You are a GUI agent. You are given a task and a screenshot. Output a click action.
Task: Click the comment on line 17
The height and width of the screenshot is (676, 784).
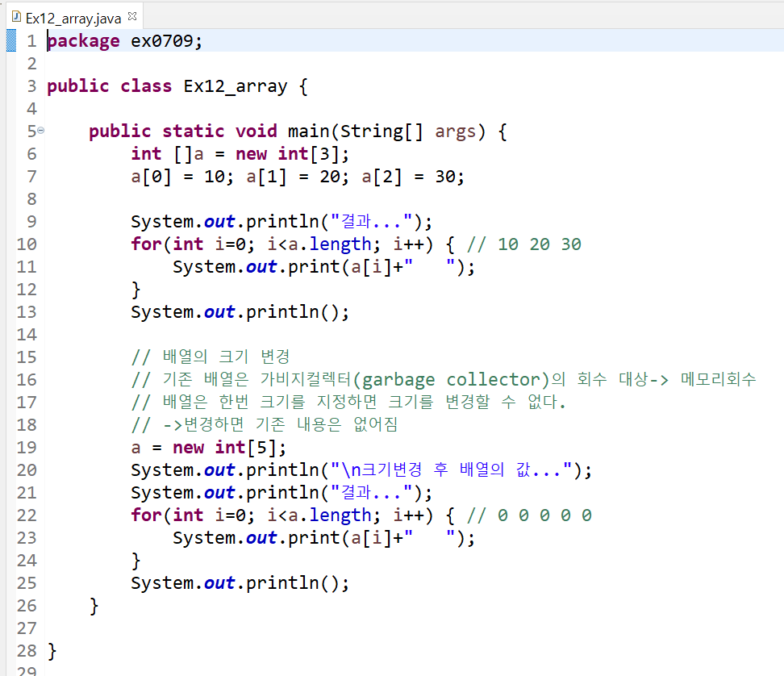point(348,402)
